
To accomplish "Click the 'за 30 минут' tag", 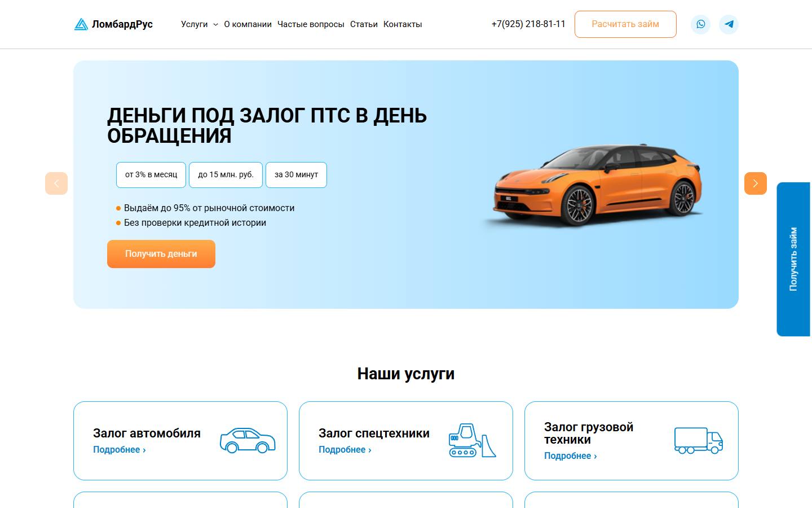I will pos(296,175).
